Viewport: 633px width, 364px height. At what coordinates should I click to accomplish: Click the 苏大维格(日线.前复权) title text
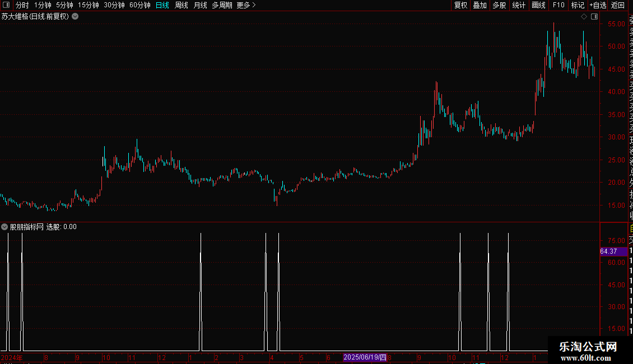[x=35, y=17]
